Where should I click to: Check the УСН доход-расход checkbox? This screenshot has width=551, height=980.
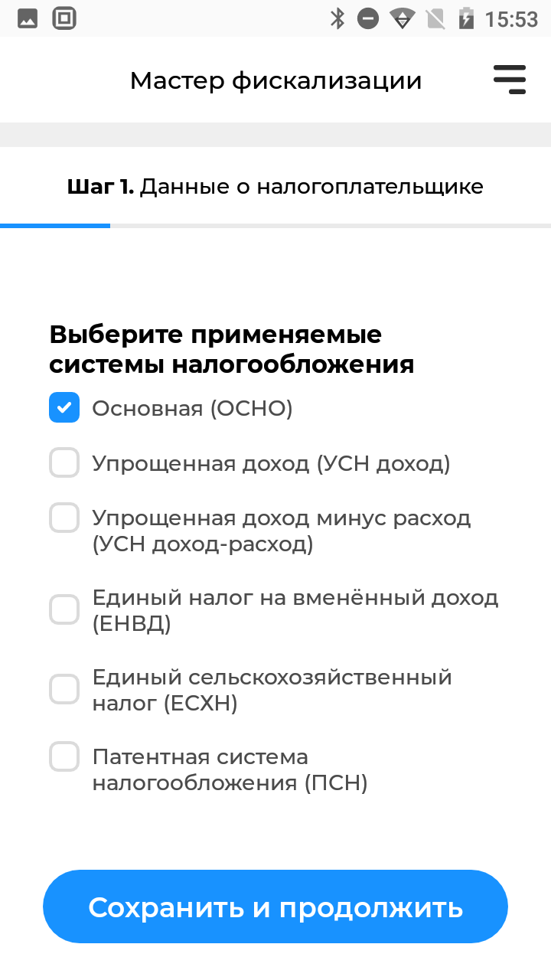[x=64, y=518]
